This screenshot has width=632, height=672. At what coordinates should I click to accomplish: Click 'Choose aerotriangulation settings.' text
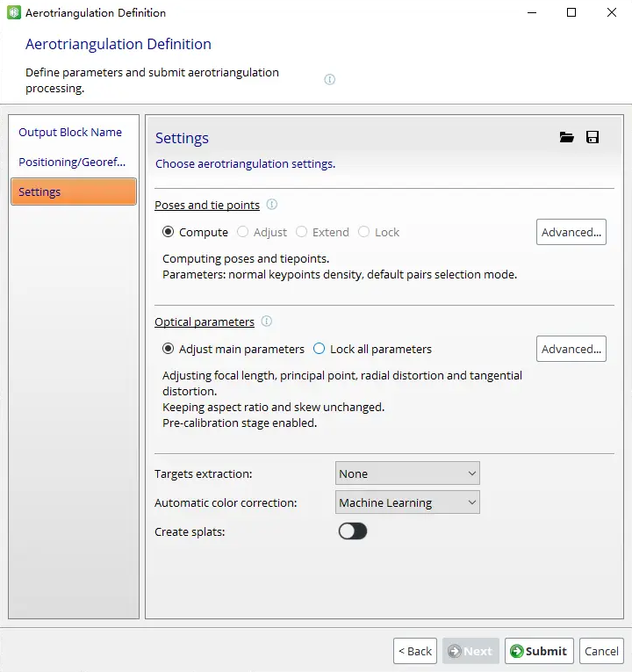pos(246,163)
